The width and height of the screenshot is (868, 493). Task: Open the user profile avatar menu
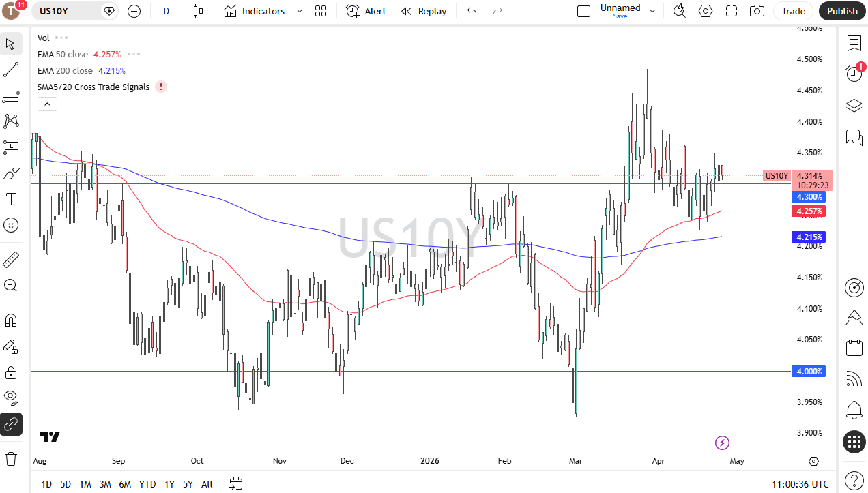pyautogui.click(x=12, y=11)
